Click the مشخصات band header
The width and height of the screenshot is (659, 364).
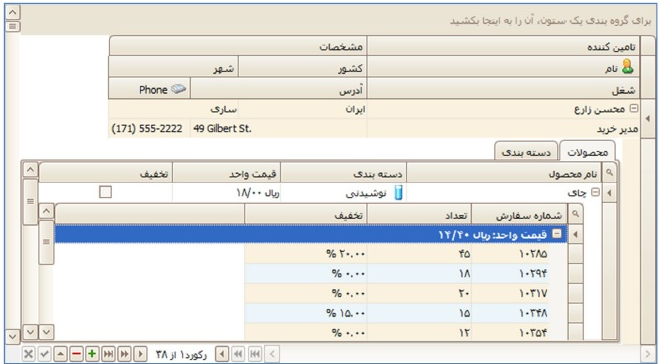point(238,46)
